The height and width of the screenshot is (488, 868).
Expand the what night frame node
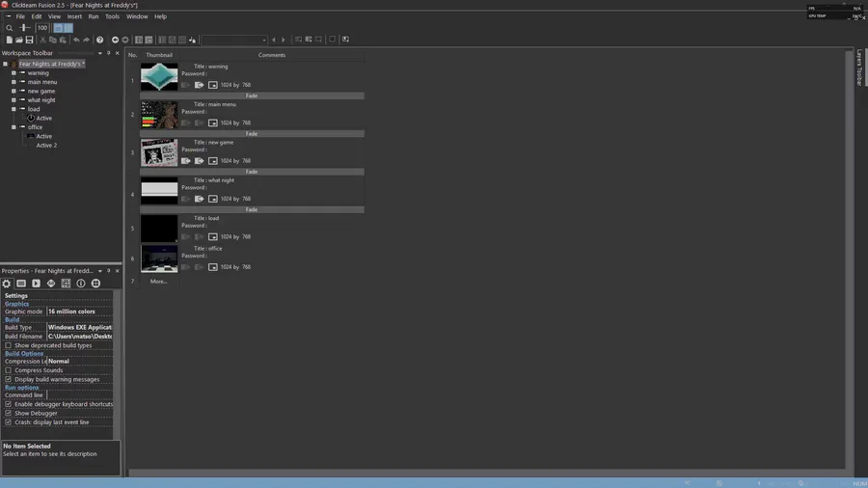[x=14, y=100]
